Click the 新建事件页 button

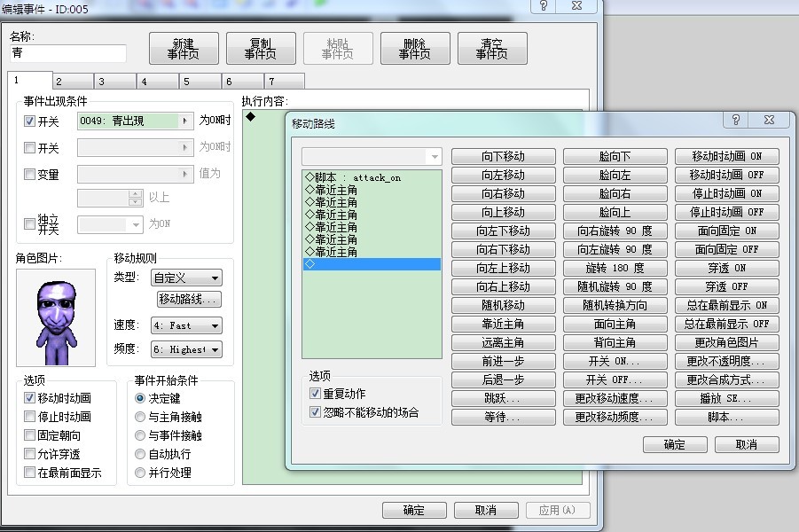pos(184,49)
